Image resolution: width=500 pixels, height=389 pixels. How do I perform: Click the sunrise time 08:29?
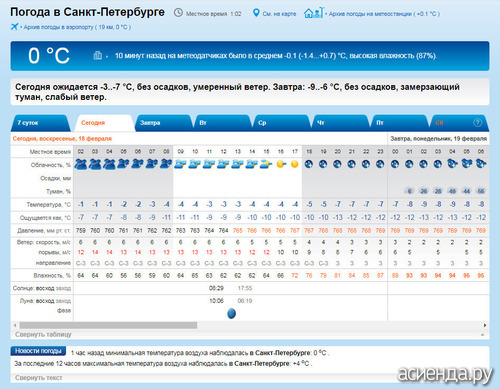pyautogui.click(x=216, y=288)
